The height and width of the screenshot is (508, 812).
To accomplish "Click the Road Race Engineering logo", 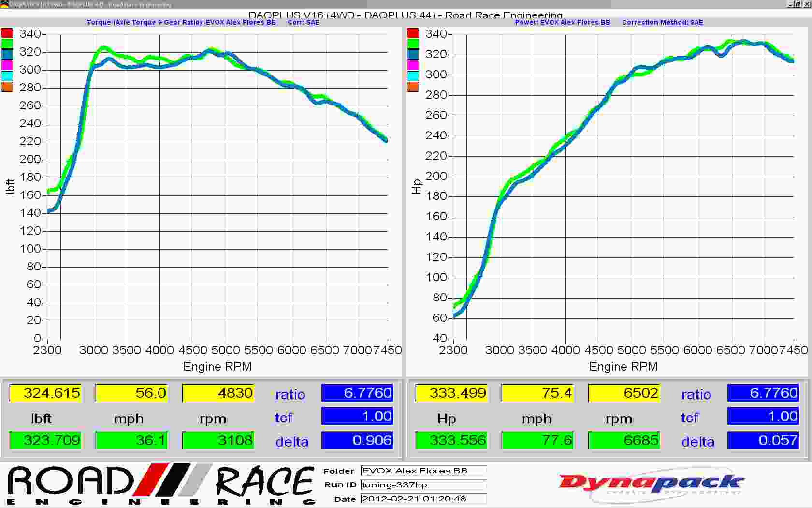I will [161, 484].
